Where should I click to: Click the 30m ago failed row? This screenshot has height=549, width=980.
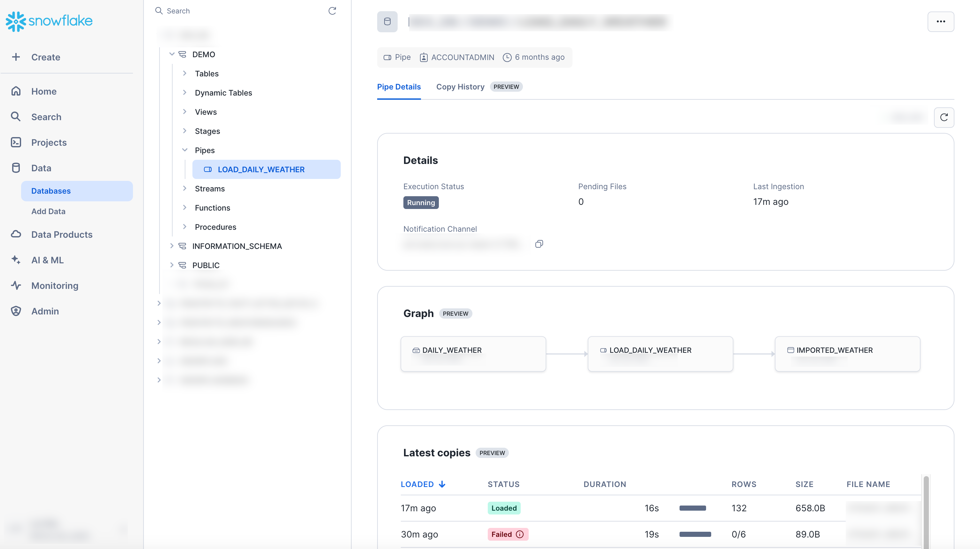pyautogui.click(x=661, y=534)
